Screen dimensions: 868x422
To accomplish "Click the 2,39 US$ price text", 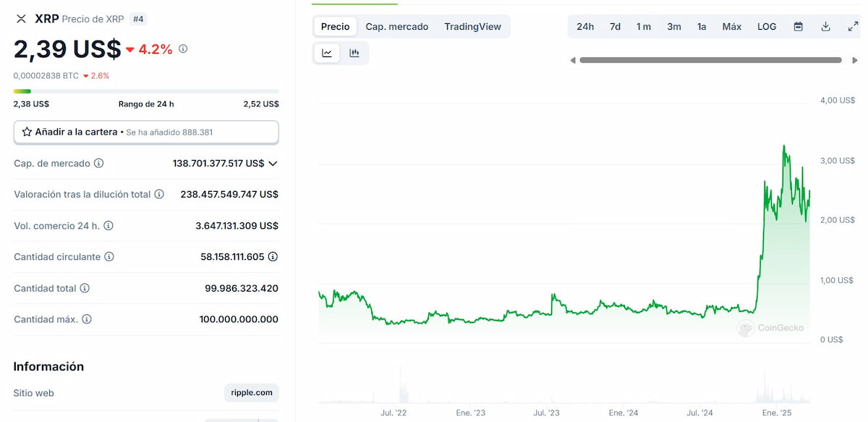I will click(67, 49).
